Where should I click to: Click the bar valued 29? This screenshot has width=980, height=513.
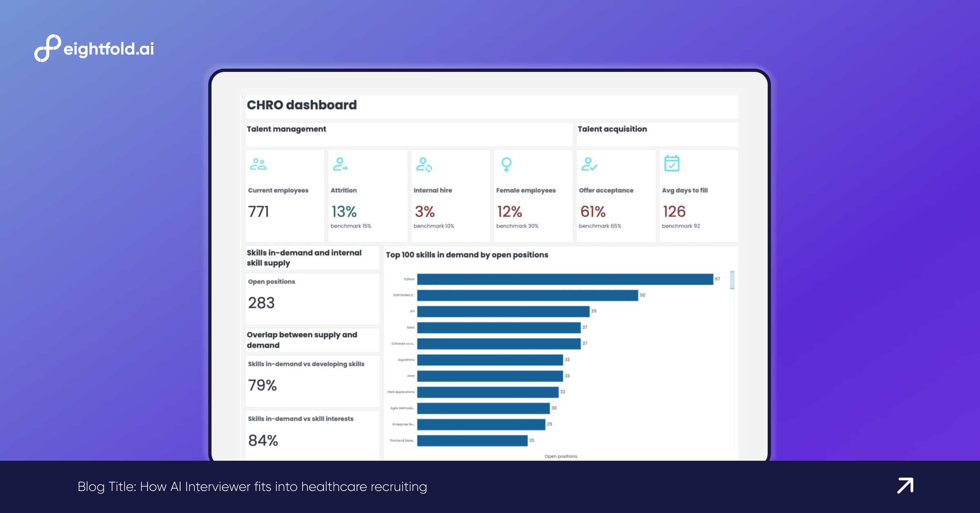pos(481,424)
